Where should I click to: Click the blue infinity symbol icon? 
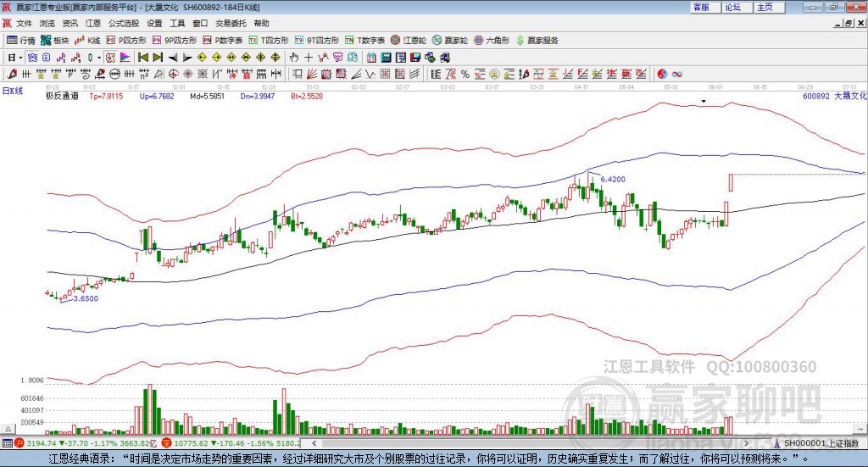click(677, 74)
